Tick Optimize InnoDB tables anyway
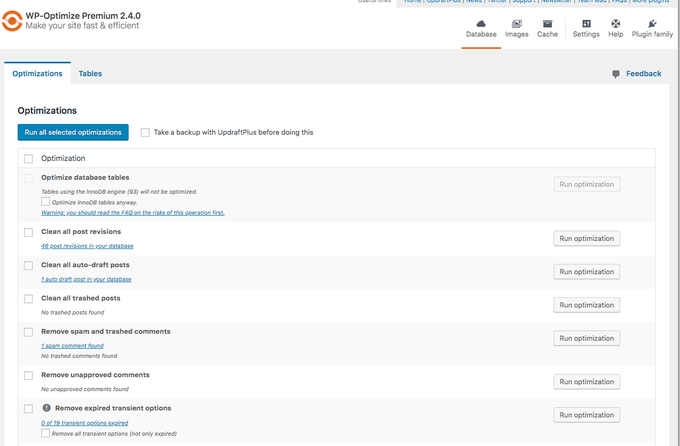This screenshot has height=446, width=680. [x=46, y=201]
